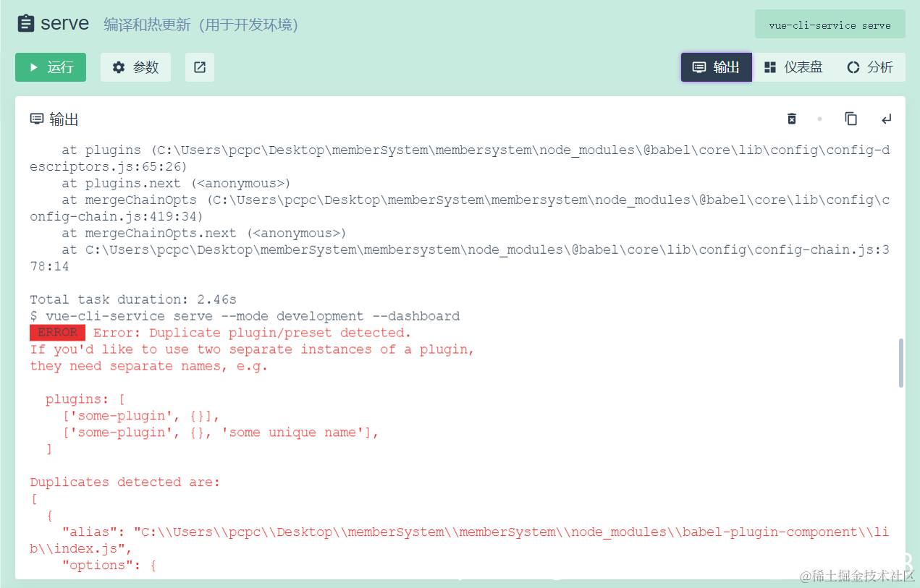Switch to the 仪表盘 dashboard tab
This screenshot has height=588, width=920.
coord(793,67)
